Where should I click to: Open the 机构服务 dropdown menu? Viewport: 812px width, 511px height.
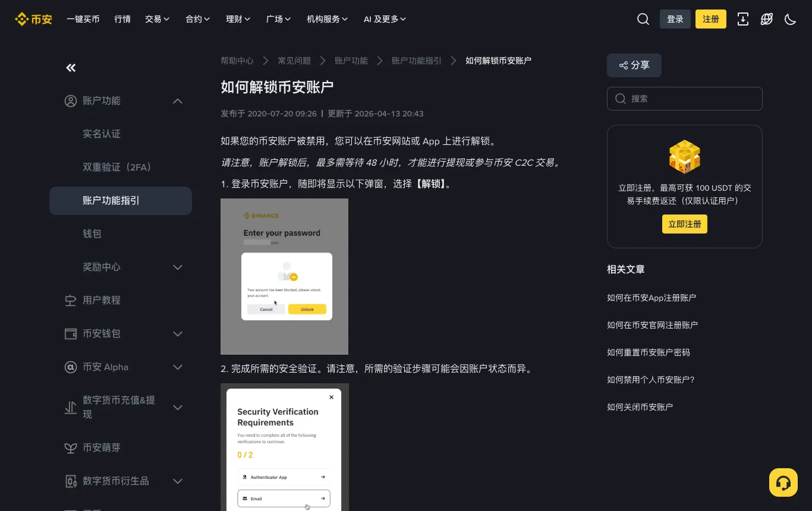327,19
